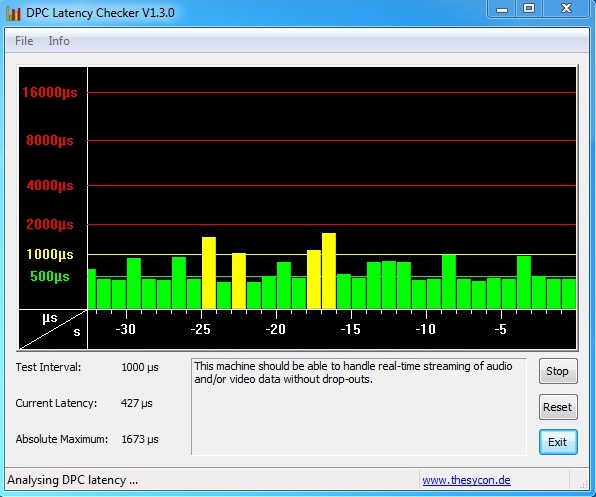Maximize the DPC Latency Checker window
The image size is (596, 497).
point(529,8)
